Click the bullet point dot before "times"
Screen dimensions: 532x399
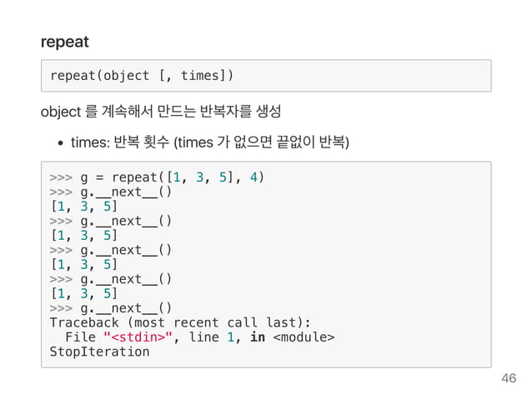pos(62,143)
